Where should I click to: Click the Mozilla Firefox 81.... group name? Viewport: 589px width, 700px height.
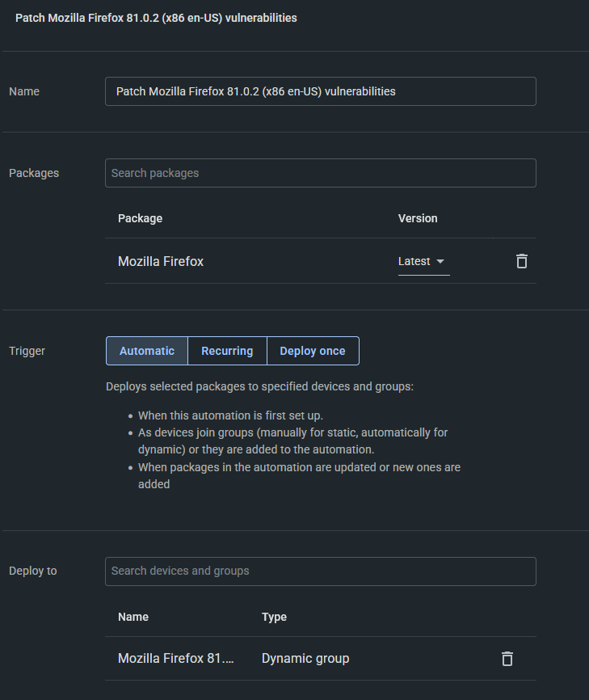pos(176,659)
